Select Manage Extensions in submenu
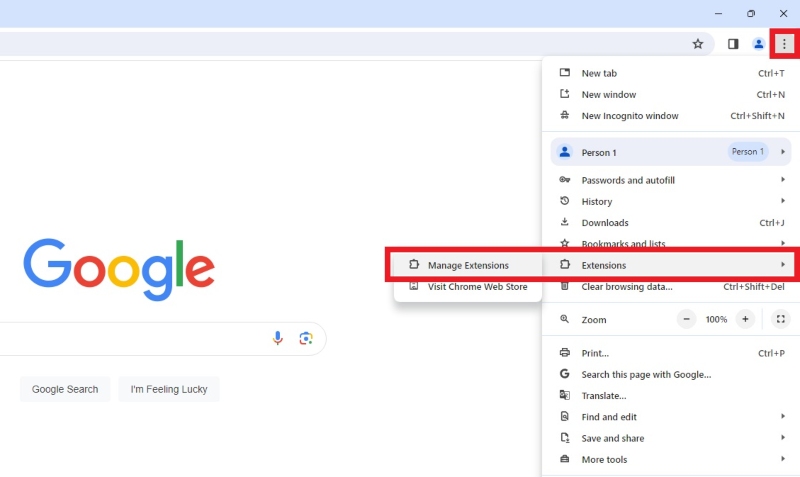This screenshot has height=477, width=800. click(467, 265)
